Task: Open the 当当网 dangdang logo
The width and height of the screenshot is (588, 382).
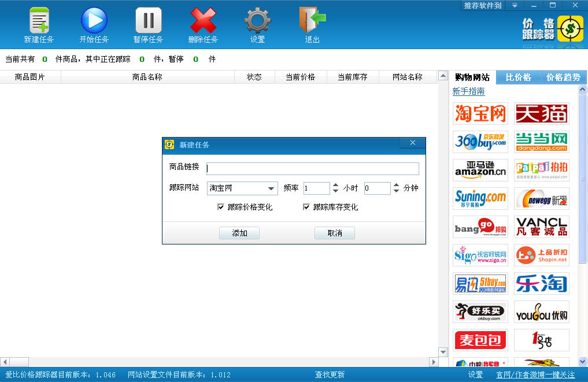Action: click(542, 142)
